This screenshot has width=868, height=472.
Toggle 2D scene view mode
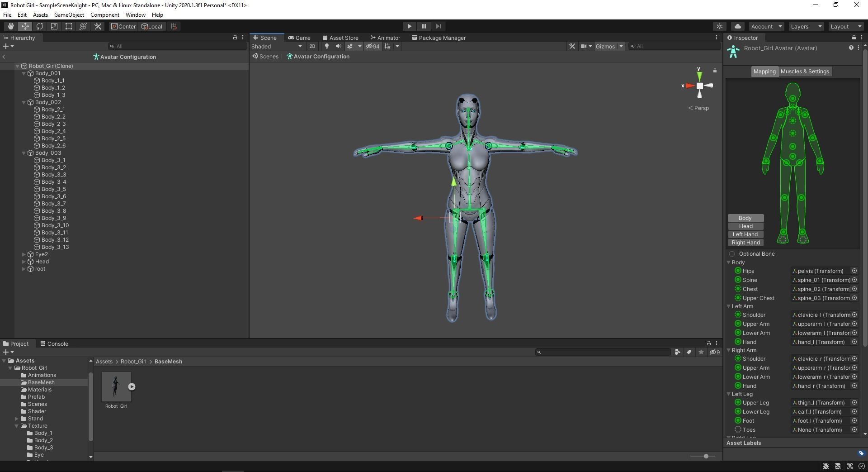click(x=312, y=46)
